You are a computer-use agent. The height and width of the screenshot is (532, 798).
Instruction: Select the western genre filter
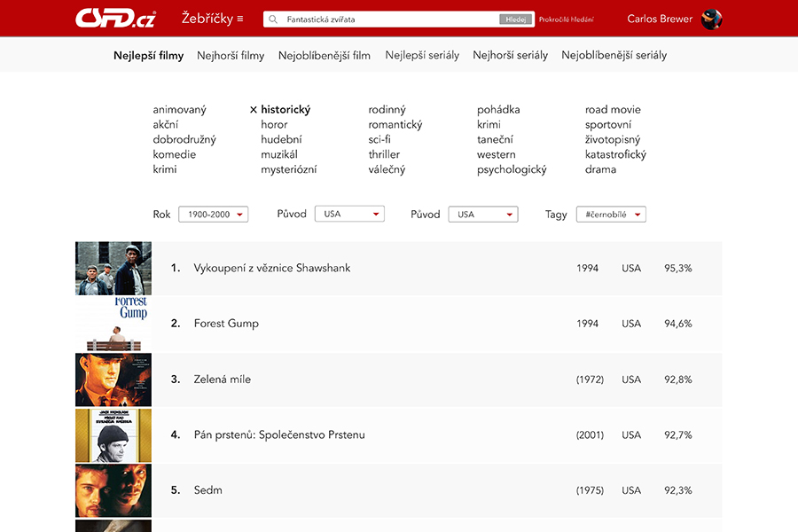496,154
